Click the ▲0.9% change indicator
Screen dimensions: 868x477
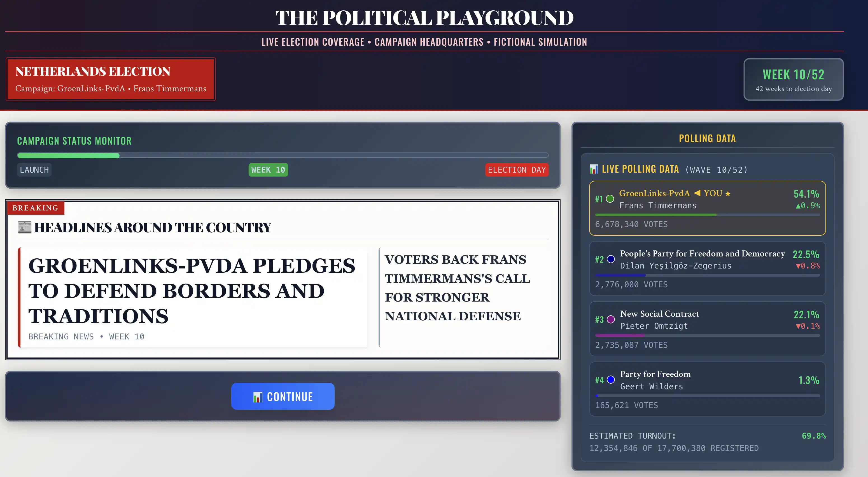point(808,205)
